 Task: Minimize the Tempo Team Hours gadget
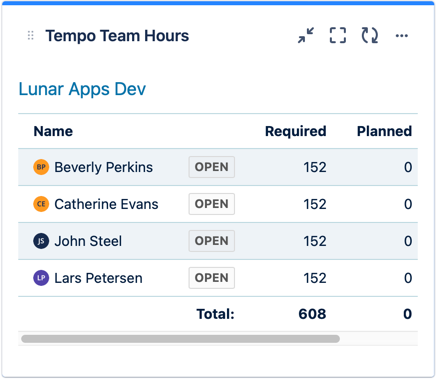pyautogui.click(x=306, y=35)
